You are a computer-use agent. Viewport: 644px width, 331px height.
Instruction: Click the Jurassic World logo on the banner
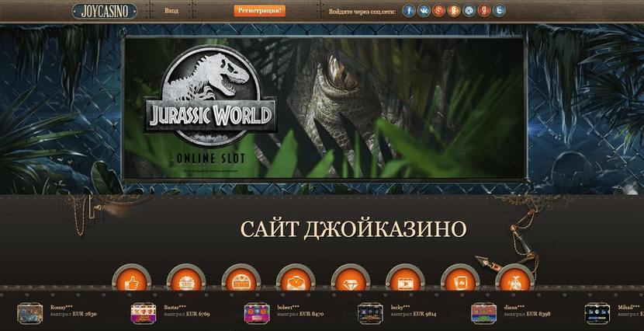click(210, 96)
